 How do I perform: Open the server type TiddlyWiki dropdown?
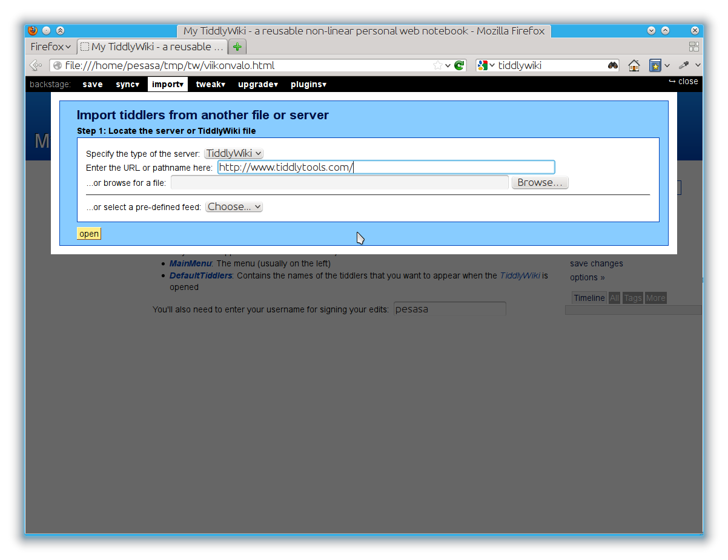pyautogui.click(x=234, y=154)
